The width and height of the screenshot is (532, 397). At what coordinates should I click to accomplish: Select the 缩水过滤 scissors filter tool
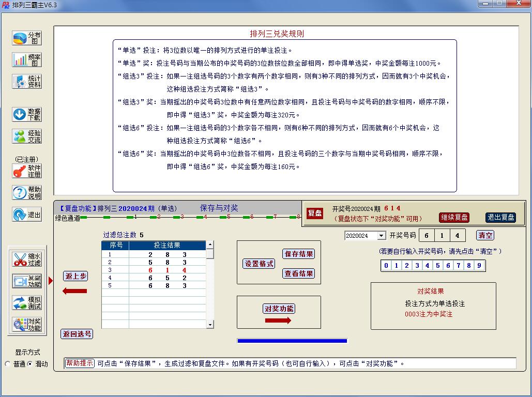point(27,259)
